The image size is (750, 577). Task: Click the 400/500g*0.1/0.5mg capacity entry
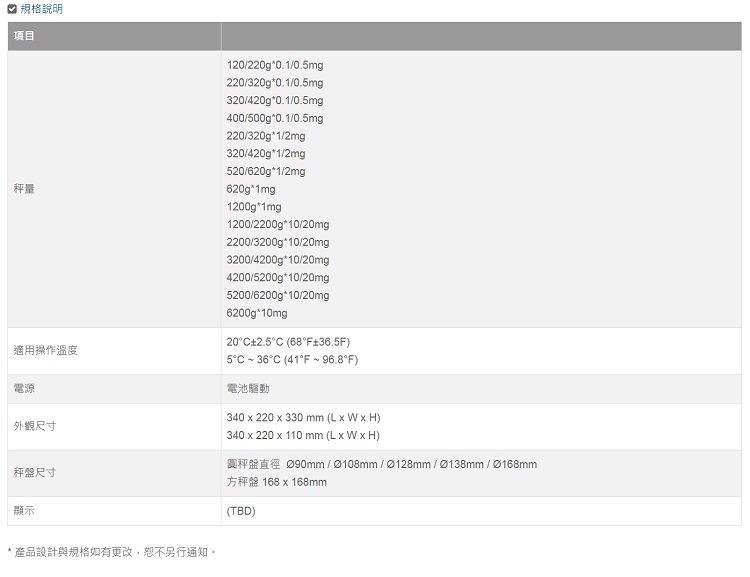click(275, 118)
